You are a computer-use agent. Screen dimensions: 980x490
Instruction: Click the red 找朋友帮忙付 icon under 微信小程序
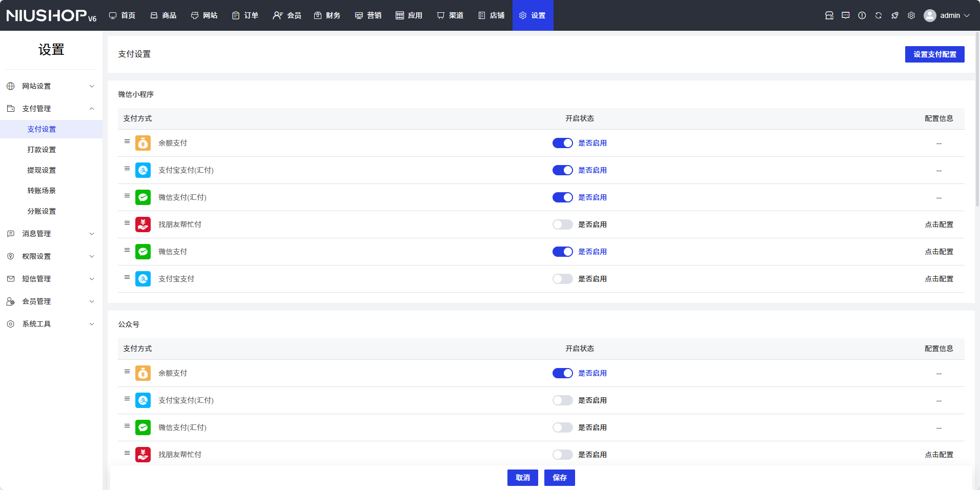pos(143,224)
